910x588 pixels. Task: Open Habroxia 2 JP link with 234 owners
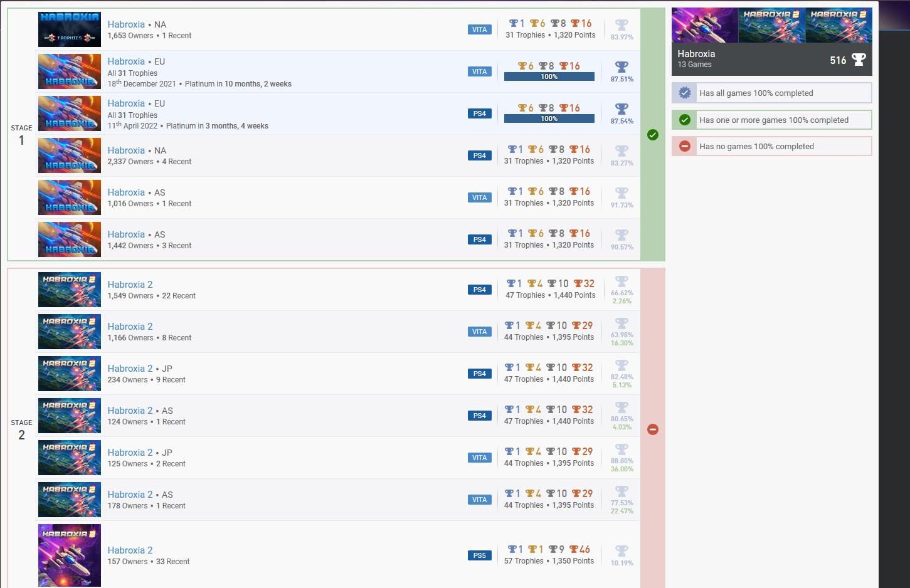(x=130, y=369)
